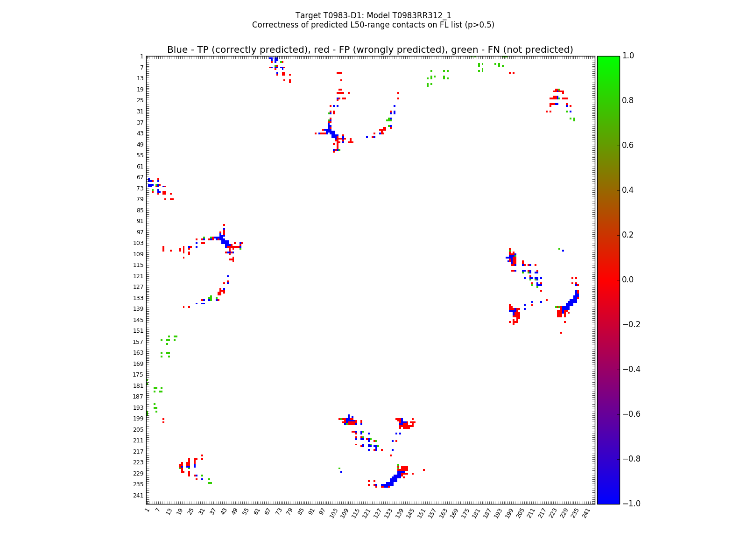Click the green top end of the colorbar
This screenshot has width=747, height=560.
pyautogui.click(x=608, y=59)
